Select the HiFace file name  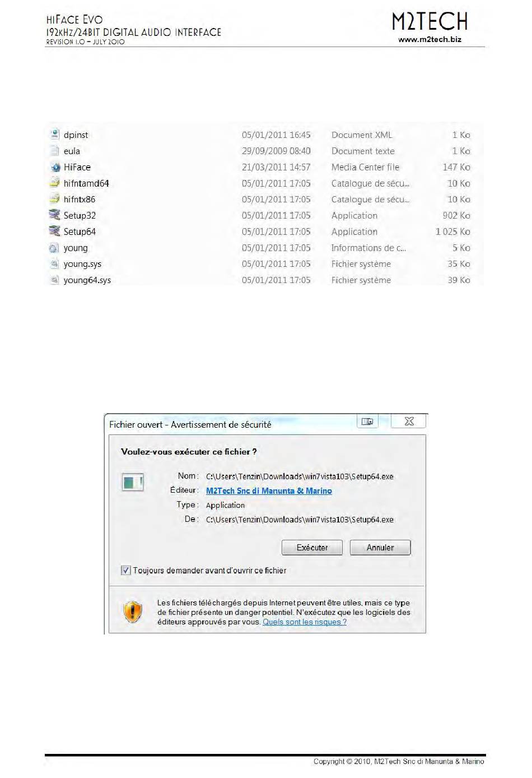click(77, 167)
